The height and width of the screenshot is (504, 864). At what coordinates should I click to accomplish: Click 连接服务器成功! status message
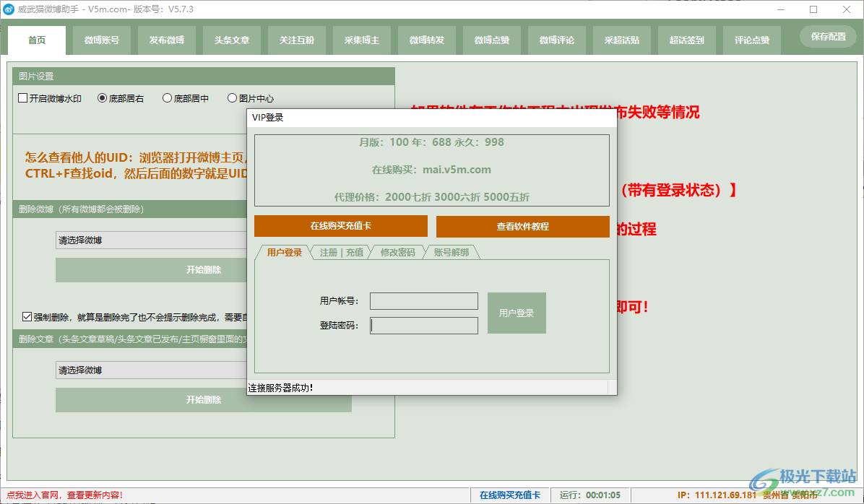(280, 388)
